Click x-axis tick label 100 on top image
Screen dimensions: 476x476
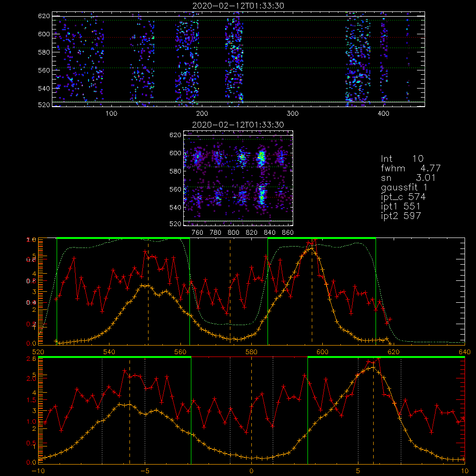111,114
